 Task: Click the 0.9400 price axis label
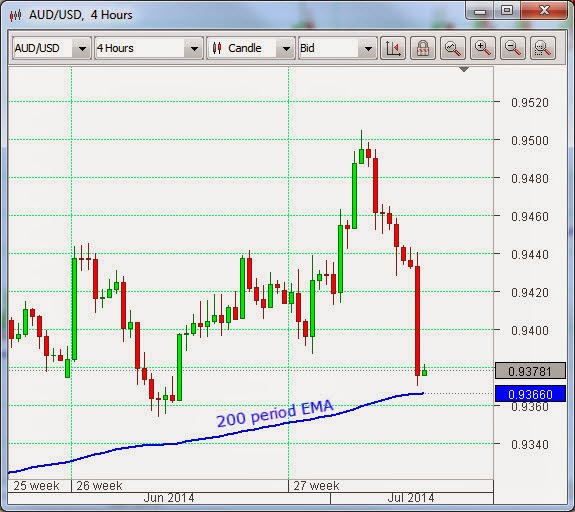click(530, 330)
